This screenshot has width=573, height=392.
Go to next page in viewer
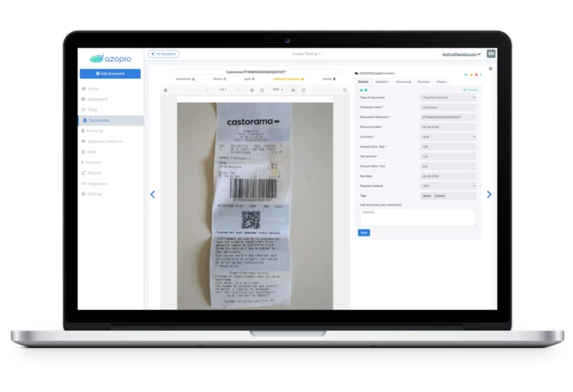[x=237, y=89]
